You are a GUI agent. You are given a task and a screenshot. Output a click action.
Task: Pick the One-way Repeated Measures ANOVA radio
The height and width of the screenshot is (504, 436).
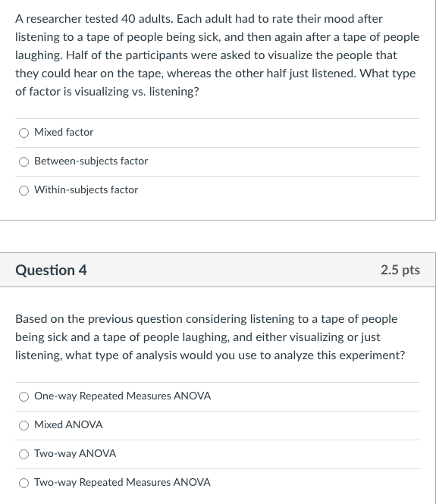pyautogui.click(x=24, y=396)
